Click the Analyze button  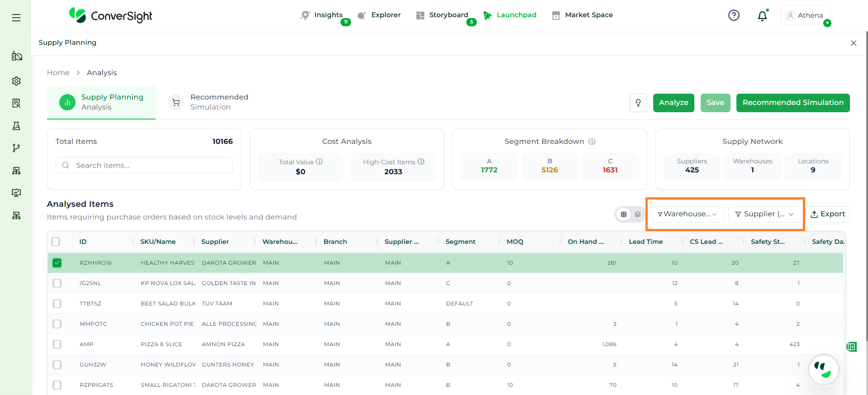tap(673, 103)
